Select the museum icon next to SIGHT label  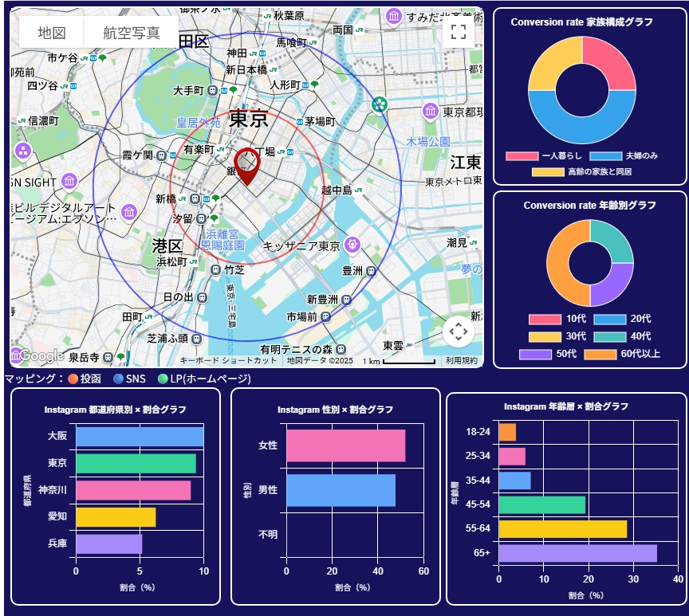[69, 182]
